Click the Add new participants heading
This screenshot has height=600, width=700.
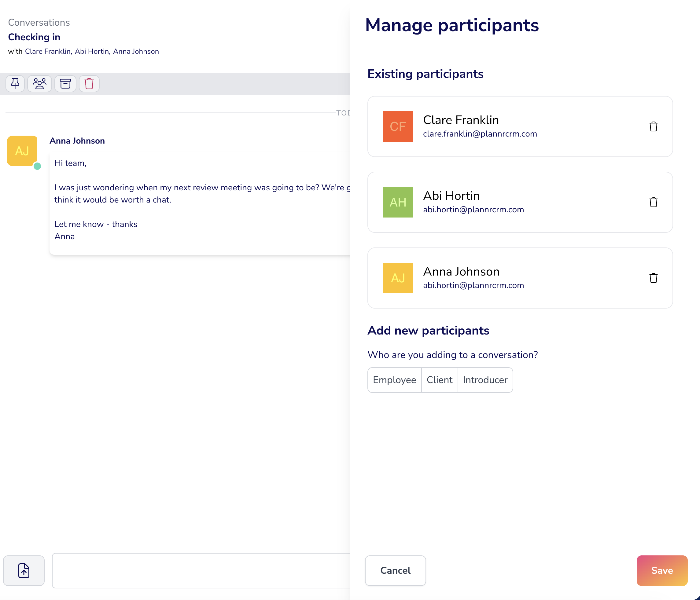pyautogui.click(x=428, y=331)
